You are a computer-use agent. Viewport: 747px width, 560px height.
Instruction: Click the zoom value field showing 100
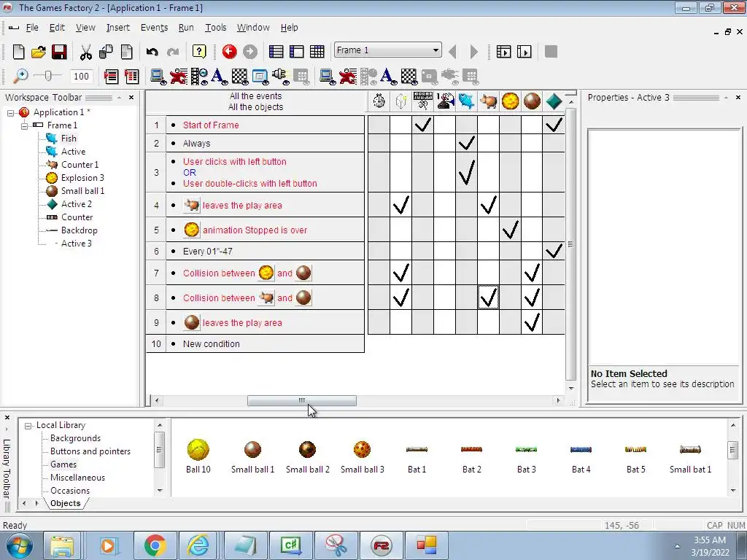click(81, 76)
